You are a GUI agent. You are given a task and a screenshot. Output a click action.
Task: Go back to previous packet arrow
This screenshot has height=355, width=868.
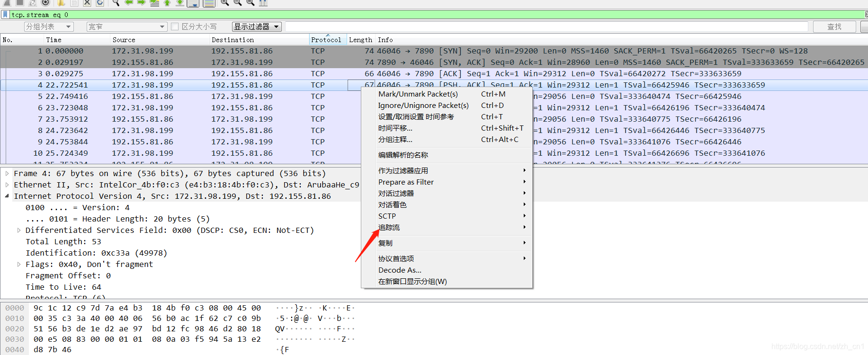click(x=128, y=2)
